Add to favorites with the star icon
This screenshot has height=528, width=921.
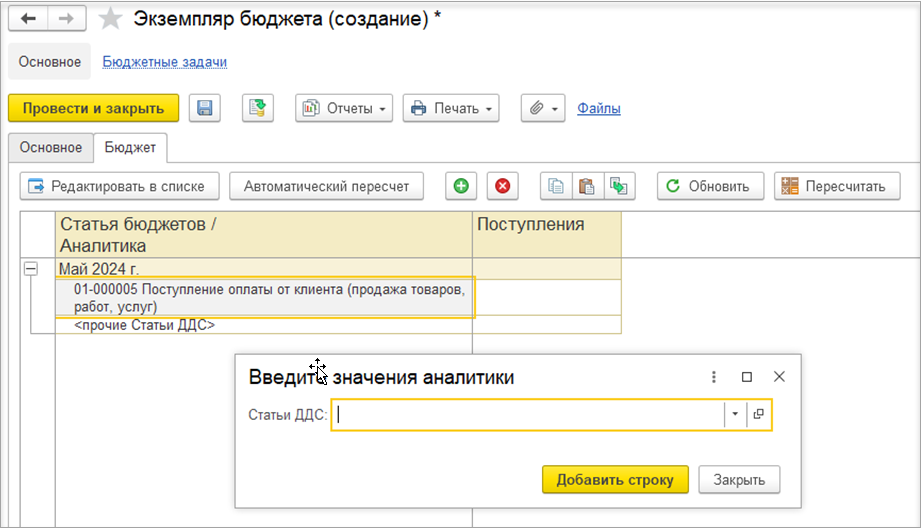(x=112, y=19)
